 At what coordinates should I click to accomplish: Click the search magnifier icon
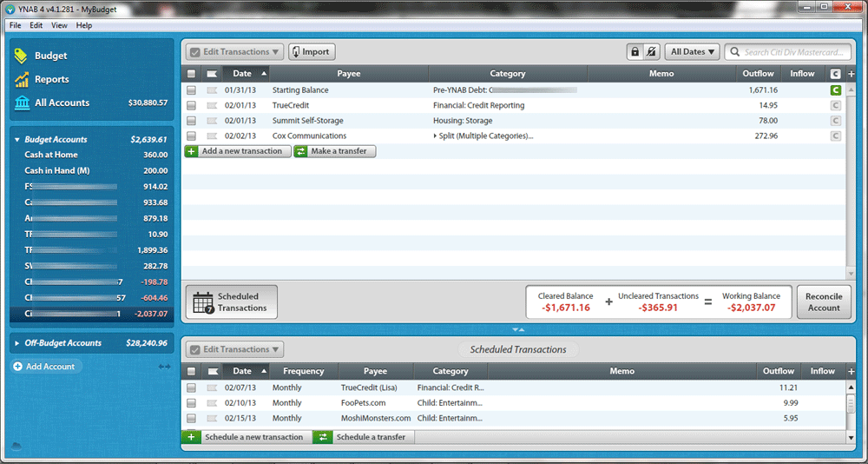tap(734, 51)
